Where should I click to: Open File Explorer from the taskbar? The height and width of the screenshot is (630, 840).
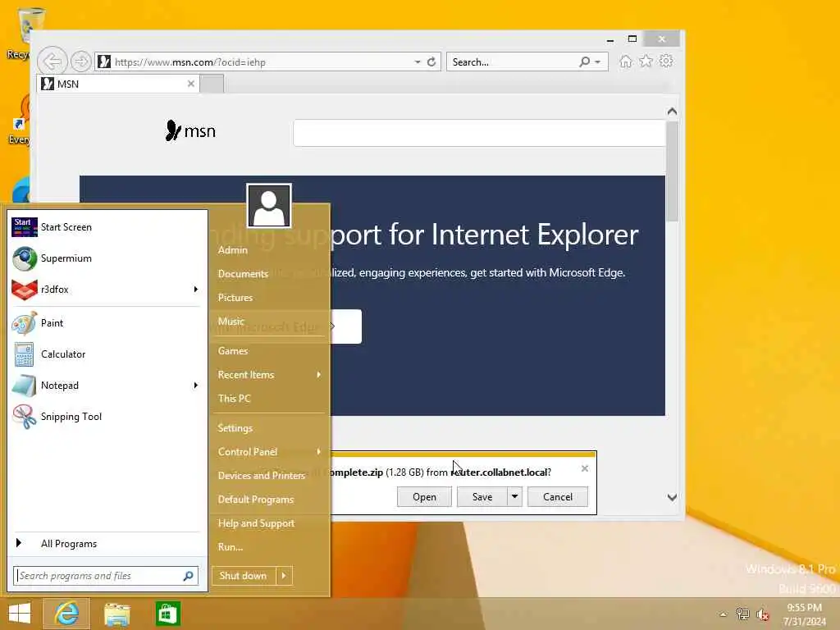(x=116, y=614)
